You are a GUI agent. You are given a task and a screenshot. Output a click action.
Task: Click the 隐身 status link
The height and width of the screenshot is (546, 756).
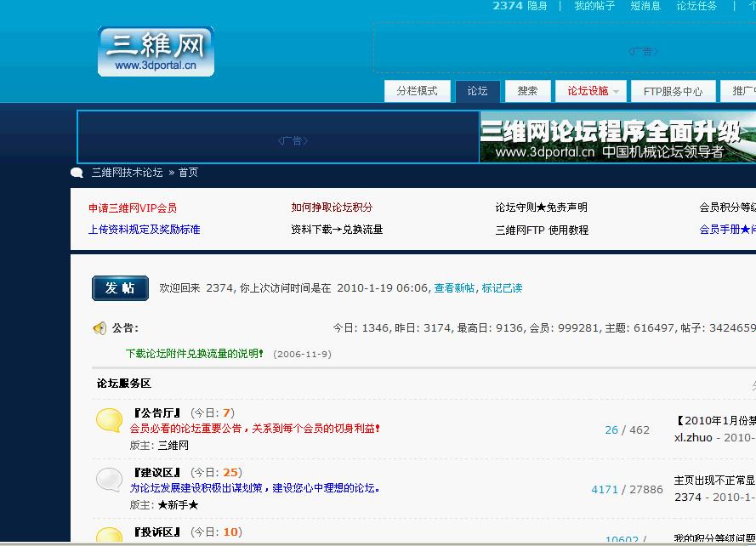(x=537, y=6)
